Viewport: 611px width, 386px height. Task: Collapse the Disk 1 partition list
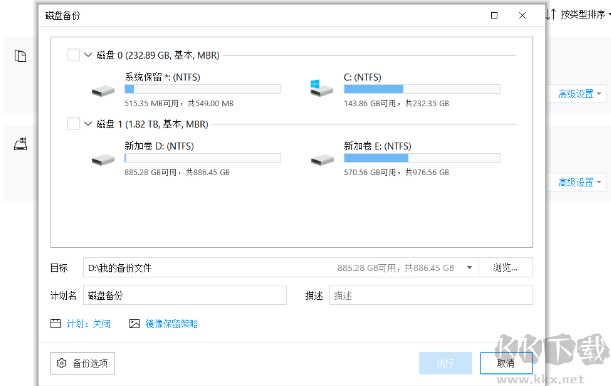pyautogui.click(x=88, y=124)
